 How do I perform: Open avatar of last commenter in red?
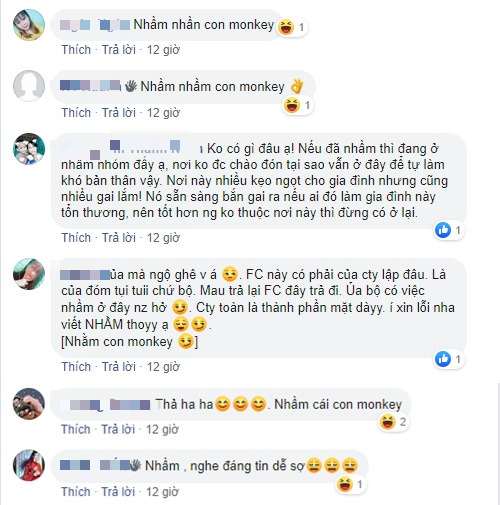click(x=29, y=465)
